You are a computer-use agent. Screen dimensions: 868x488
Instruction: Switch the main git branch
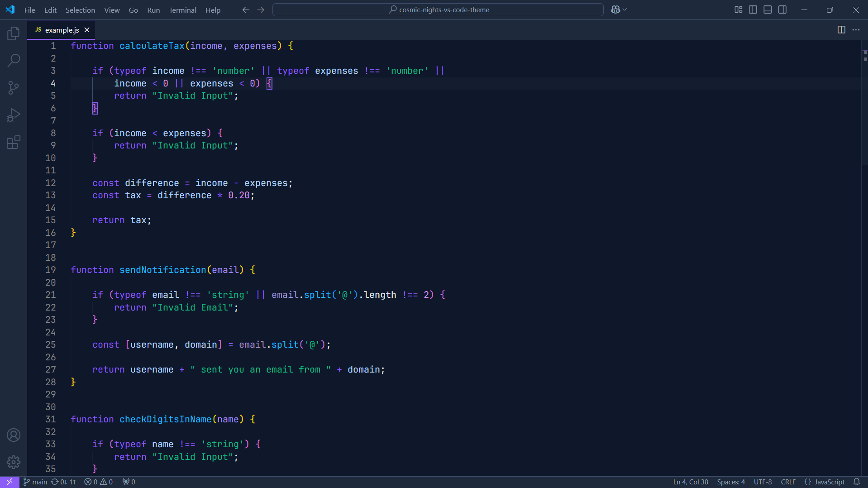point(35,482)
